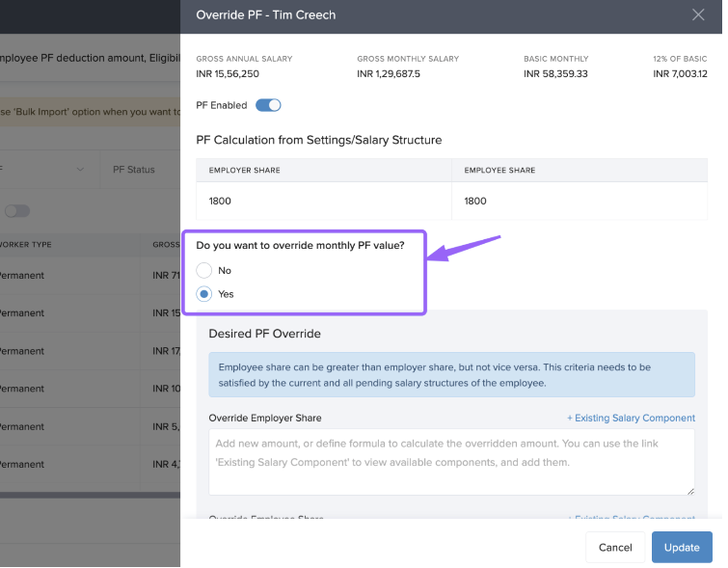Click the blue PF override info banner
This screenshot has width=728, height=568.
(x=451, y=375)
